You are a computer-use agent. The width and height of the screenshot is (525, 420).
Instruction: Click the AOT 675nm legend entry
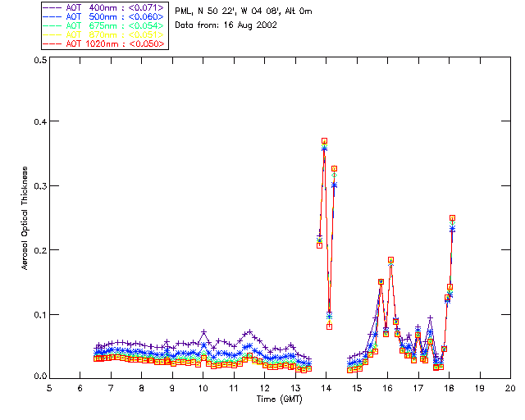[104, 25]
